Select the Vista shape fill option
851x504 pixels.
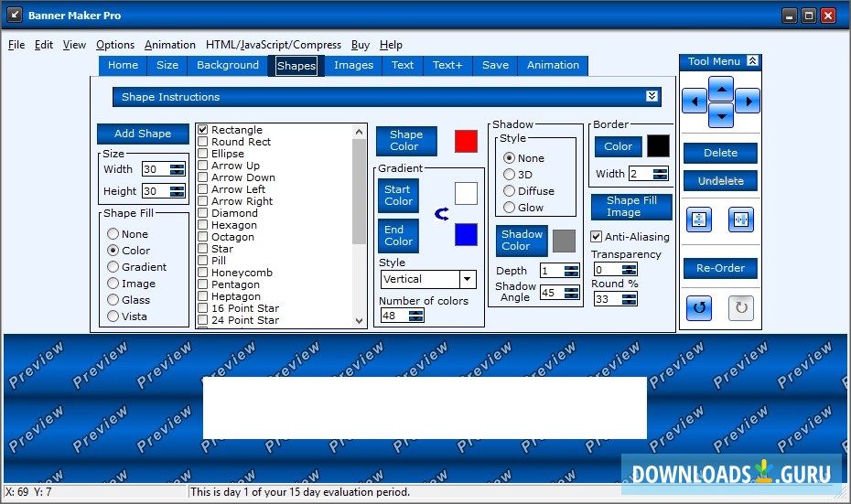tap(113, 316)
